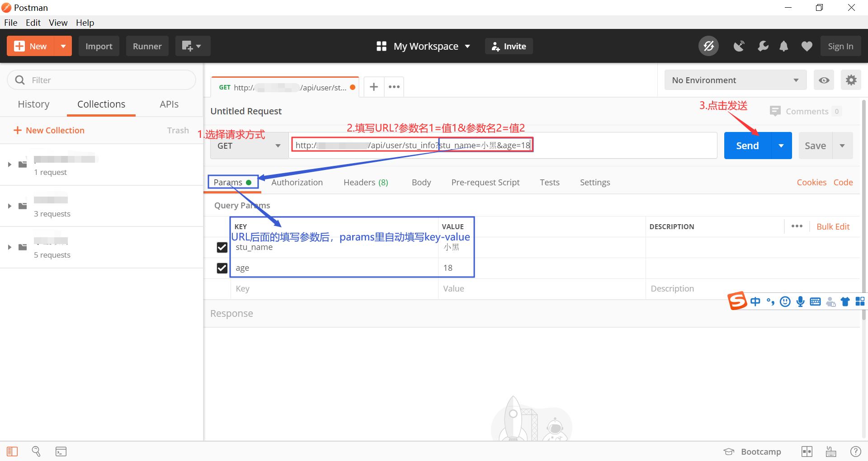This screenshot has height=461, width=868.
Task: Click the heart icon
Action: click(807, 46)
